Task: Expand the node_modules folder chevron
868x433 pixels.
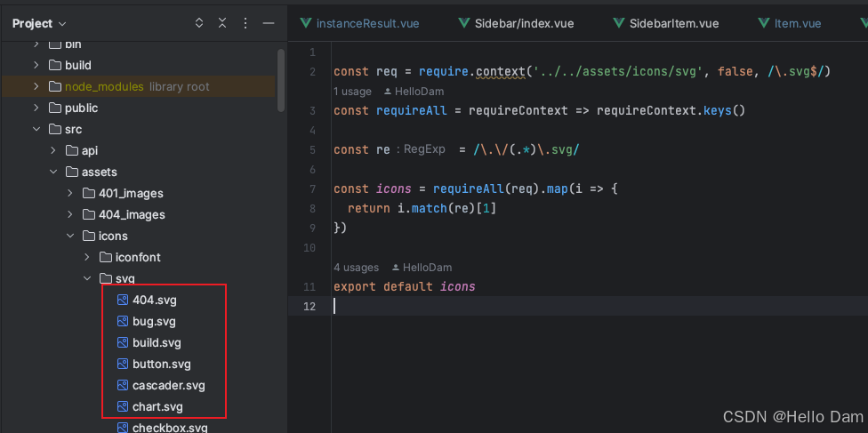Action: [x=36, y=87]
